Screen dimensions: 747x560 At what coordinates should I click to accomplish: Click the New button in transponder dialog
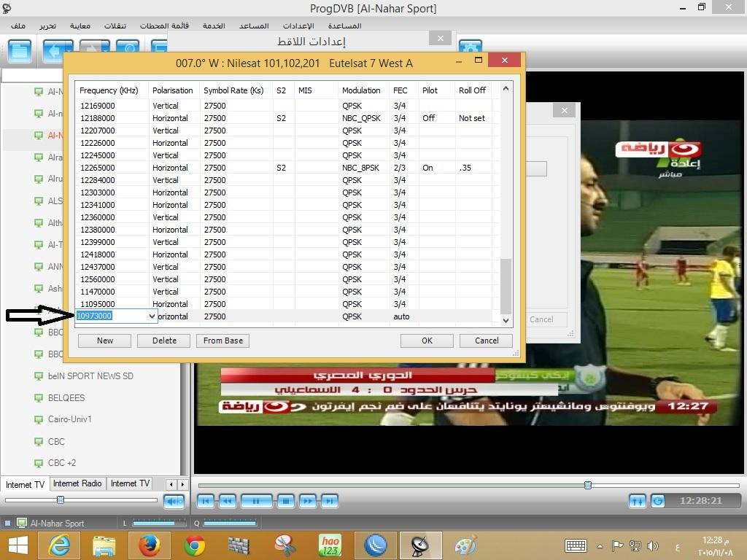click(105, 341)
